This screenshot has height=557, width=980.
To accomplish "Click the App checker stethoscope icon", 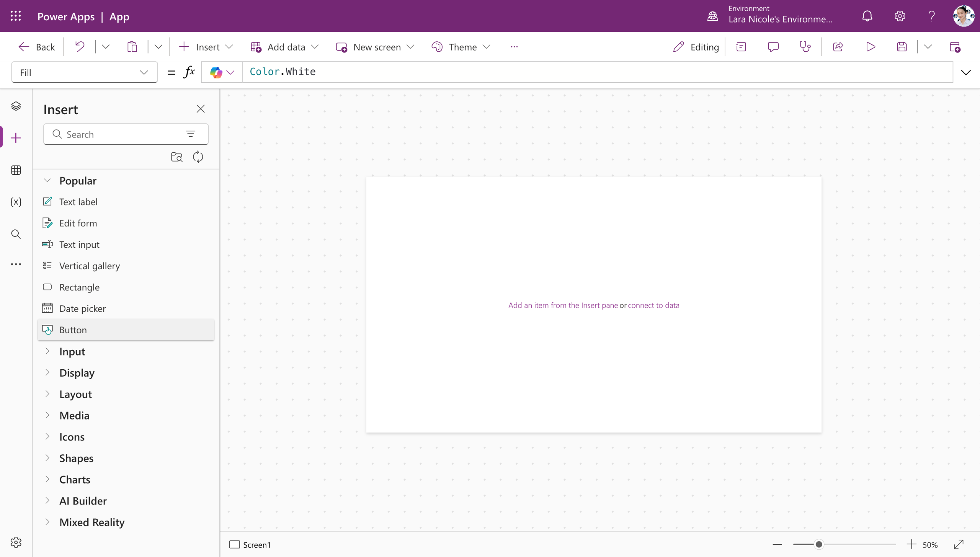I will click(805, 47).
